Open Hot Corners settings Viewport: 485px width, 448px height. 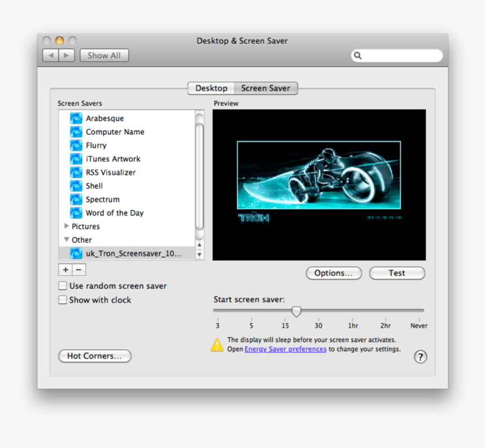pos(95,356)
